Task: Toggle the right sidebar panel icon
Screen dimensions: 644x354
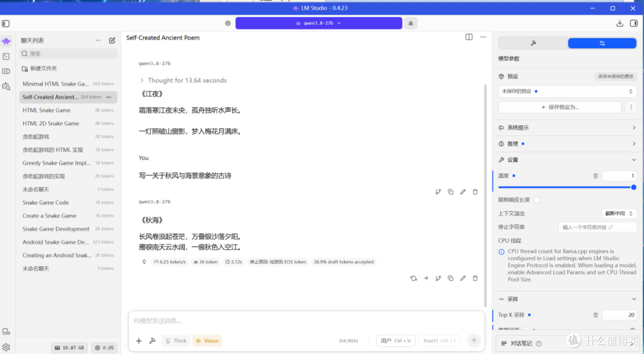Action: point(634,23)
